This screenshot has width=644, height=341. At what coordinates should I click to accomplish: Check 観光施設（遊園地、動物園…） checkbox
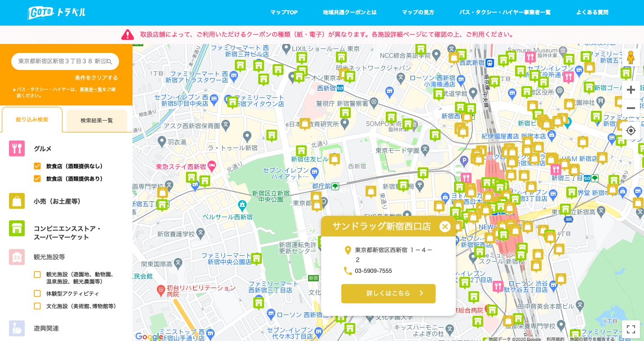37,275
